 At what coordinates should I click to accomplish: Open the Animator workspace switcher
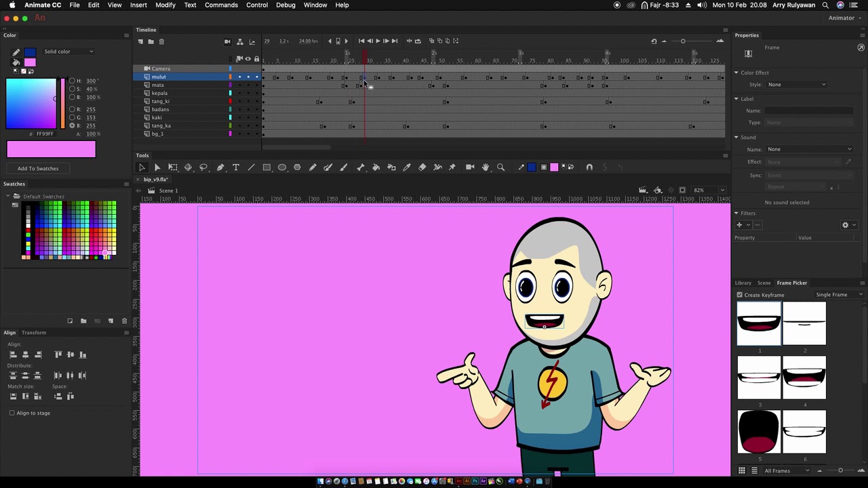(845, 18)
